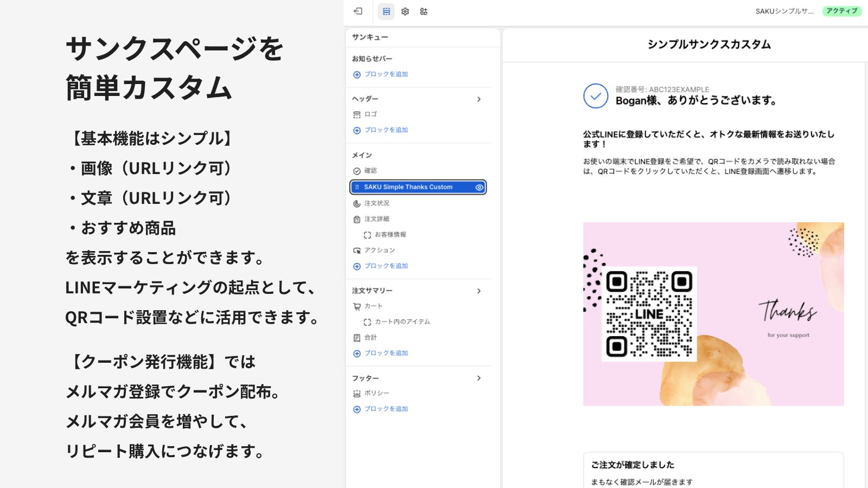Select the カート内のアイテム block
The height and width of the screenshot is (488, 868).
(402, 322)
